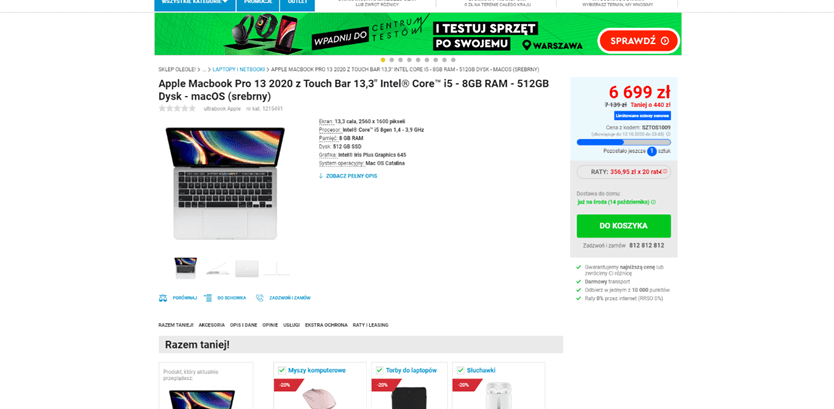Image resolution: width=834 pixels, height=409 pixels.
Task: Uncheck the Słuchawki bundle checkbox
Action: tap(460, 370)
